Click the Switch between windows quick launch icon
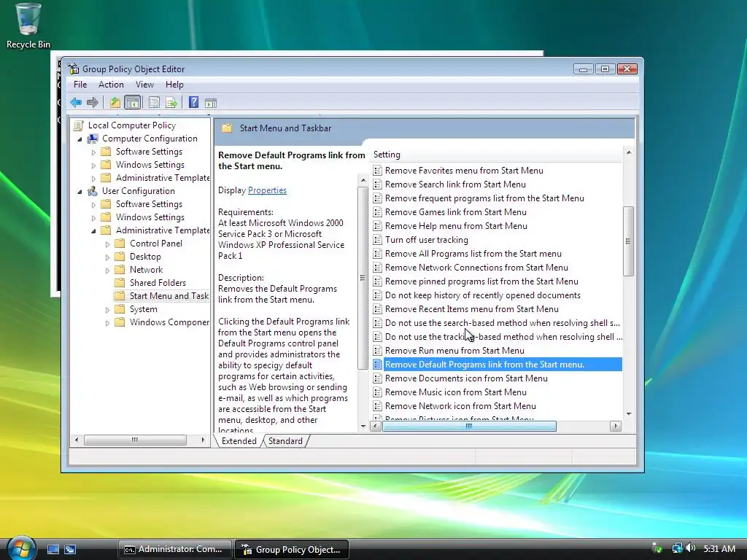 coord(70,550)
